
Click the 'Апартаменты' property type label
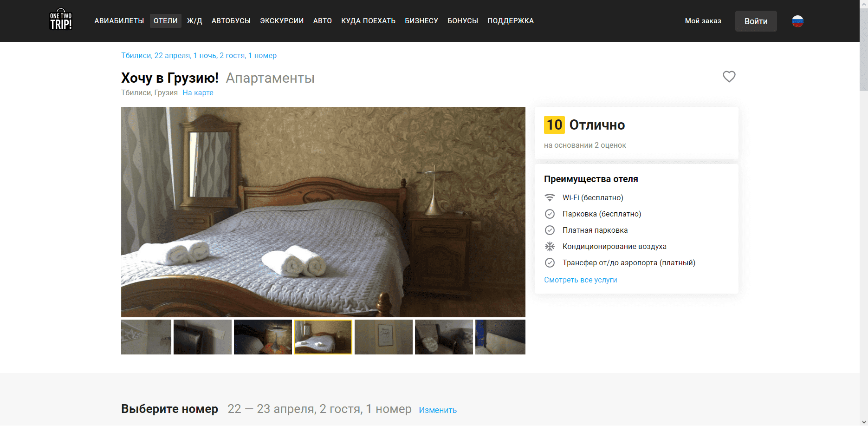tap(270, 78)
